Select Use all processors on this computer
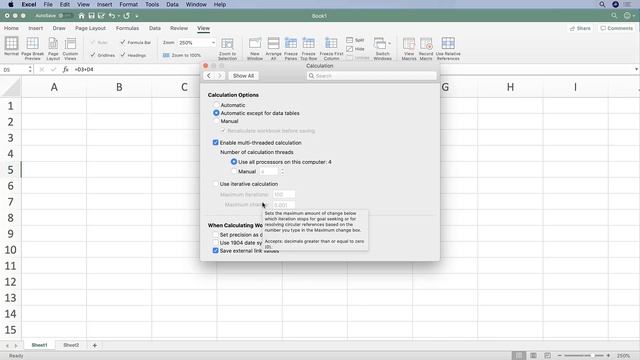 click(x=234, y=162)
